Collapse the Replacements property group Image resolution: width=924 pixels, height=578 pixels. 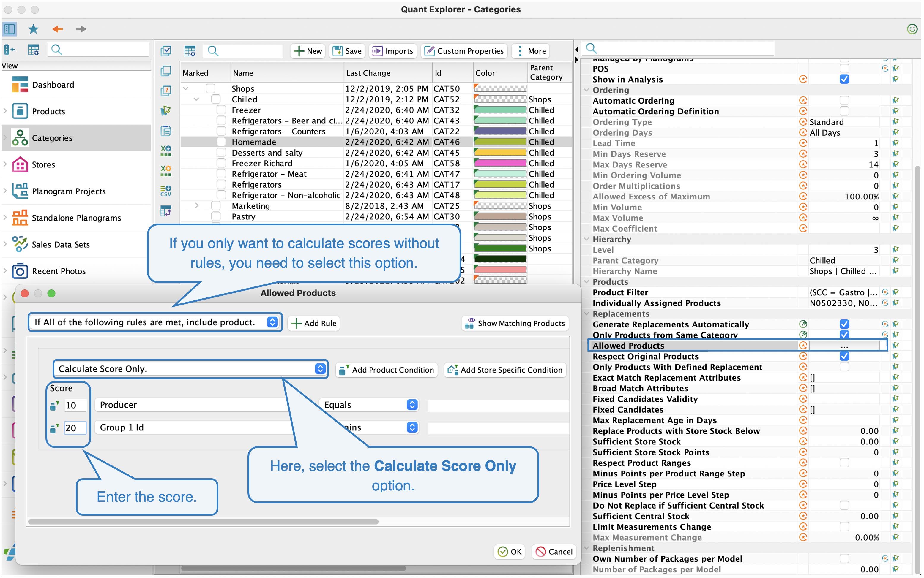click(x=586, y=313)
